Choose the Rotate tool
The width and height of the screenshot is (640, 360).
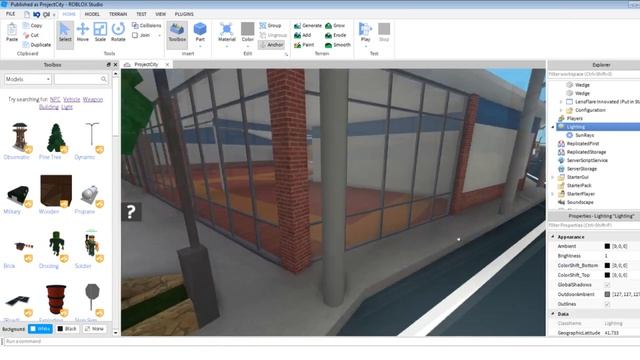point(118,32)
